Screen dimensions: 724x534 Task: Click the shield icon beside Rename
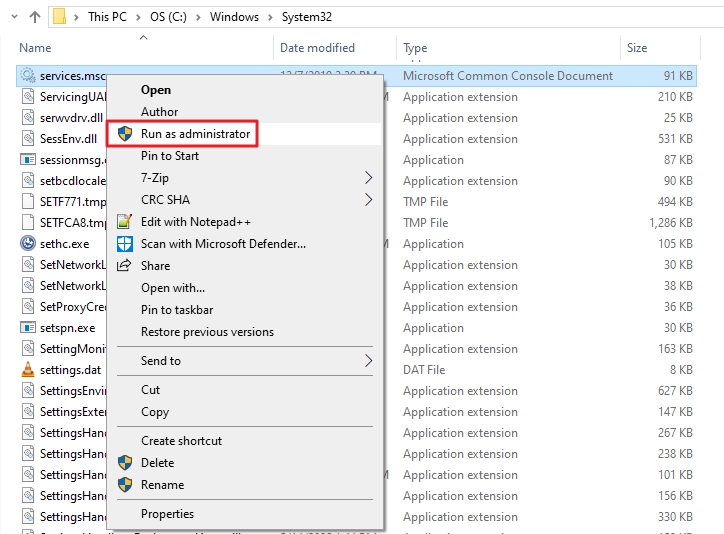click(x=125, y=485)
